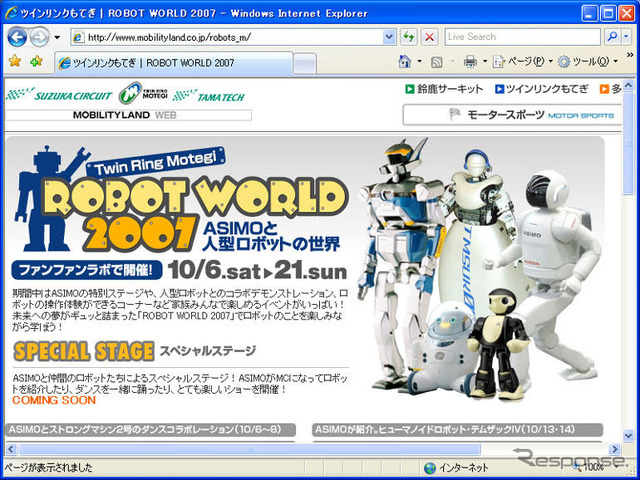Click the Back navigation arrow
The image size is (640, 480).
(x=17, y=38)
